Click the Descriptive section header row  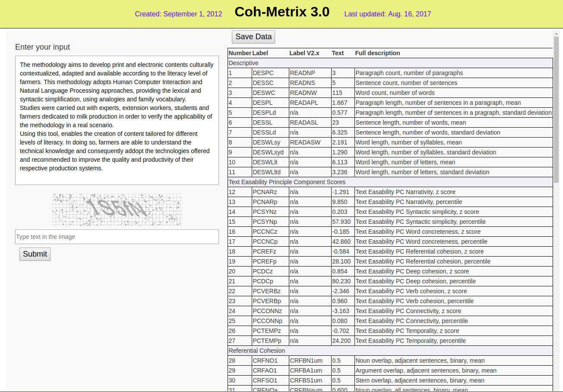point(390,63)
